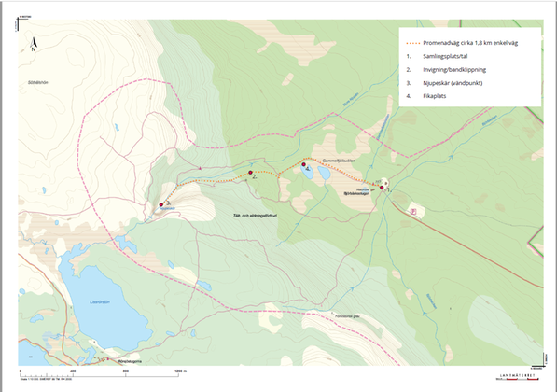Click the legend number '1.'
Viewport: 557px width, 392px height.
[x=409, y=57]
